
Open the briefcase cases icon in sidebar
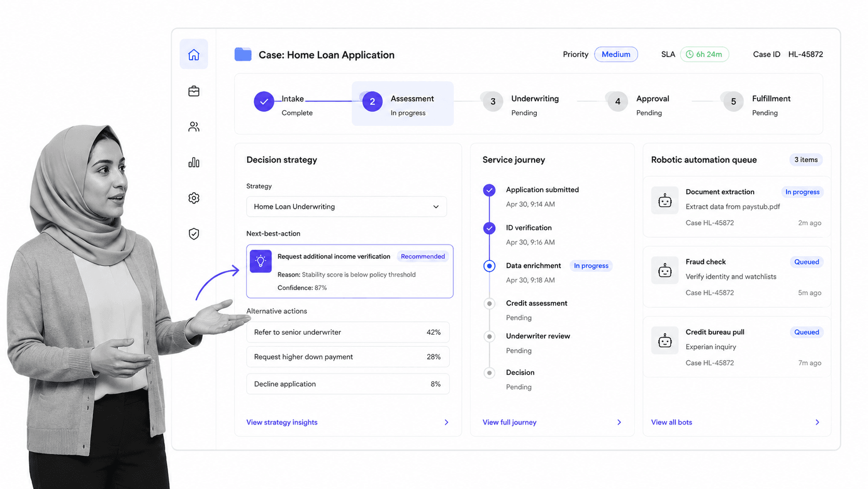point(194,91)
